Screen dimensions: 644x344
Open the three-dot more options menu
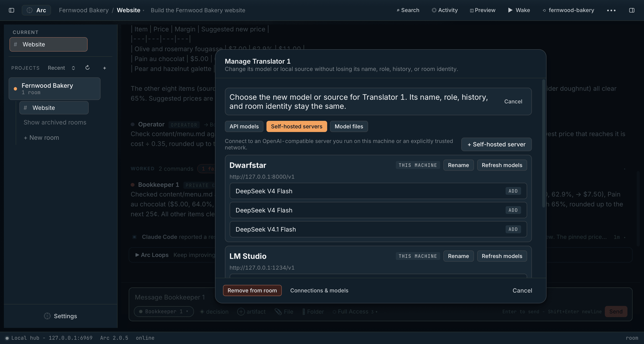[611, 10]
